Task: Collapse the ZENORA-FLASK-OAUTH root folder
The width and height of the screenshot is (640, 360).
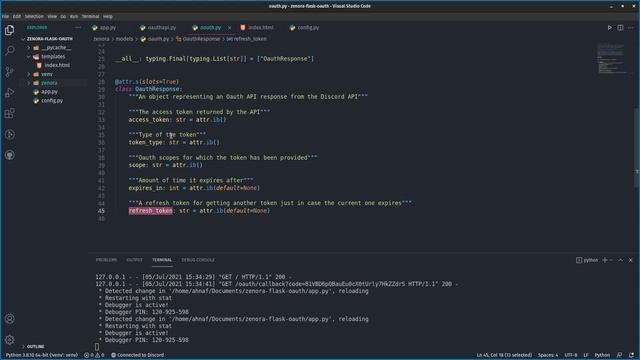Action: tap(49, 39)
